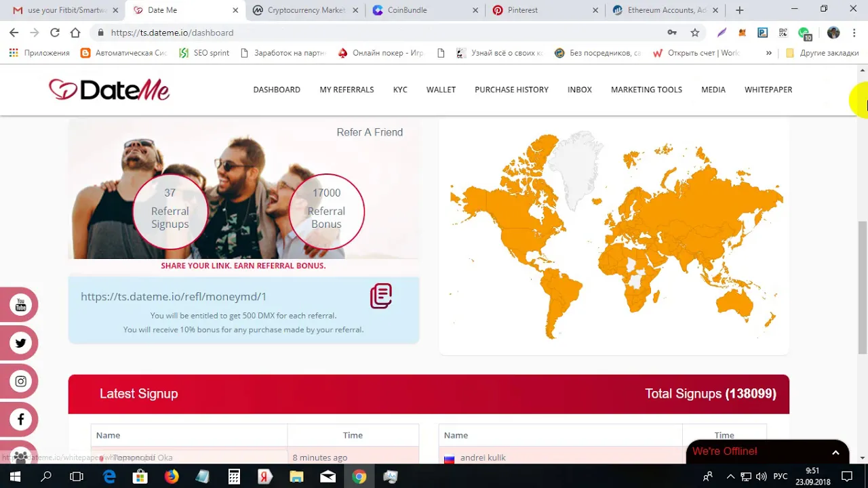This screenshot has height=488, width=868.
Task: Click the page vertical scrollbar thumb
Action: click(863, 286)
